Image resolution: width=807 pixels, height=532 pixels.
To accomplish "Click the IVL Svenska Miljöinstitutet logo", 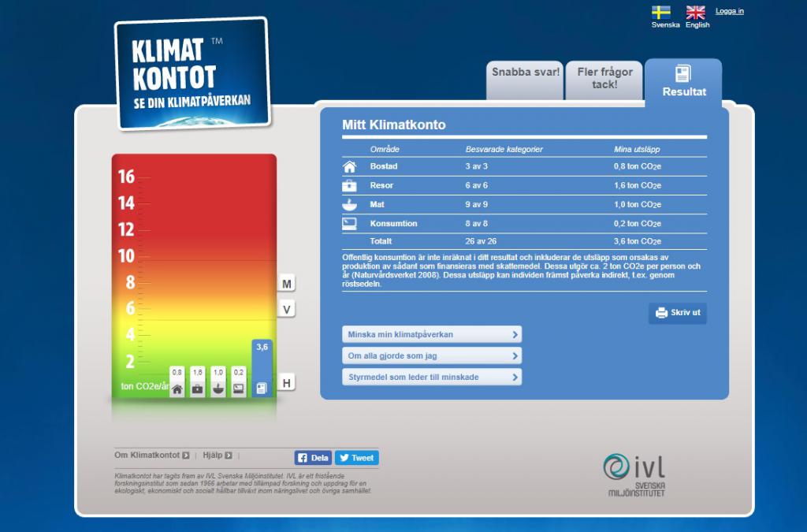I will coord(634,475).
